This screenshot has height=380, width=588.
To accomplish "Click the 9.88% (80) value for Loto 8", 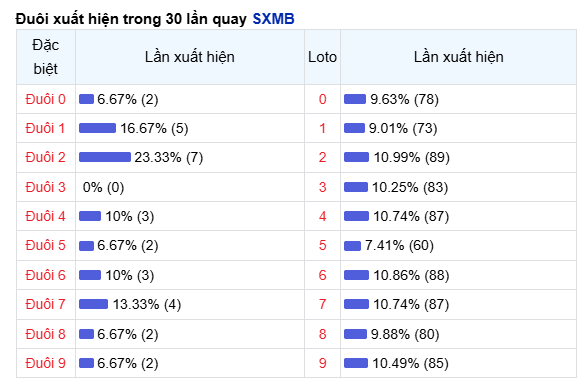I will coord(405,334).
